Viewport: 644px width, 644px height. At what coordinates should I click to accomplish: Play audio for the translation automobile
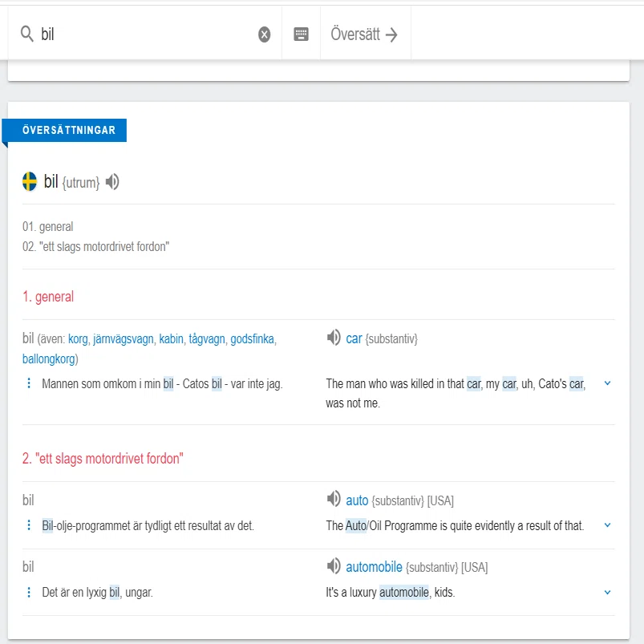pyautogui.click(x=334, y=566)
